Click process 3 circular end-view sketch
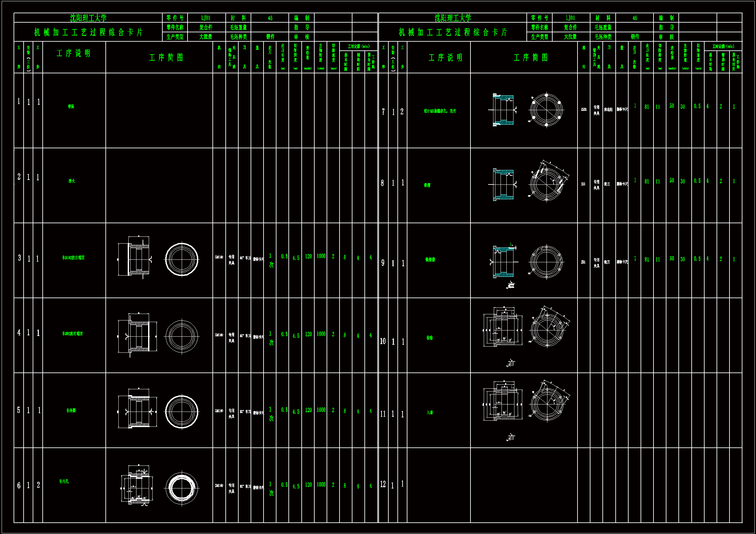This screenshot has height=534, width=756. [x=181, y=259]
